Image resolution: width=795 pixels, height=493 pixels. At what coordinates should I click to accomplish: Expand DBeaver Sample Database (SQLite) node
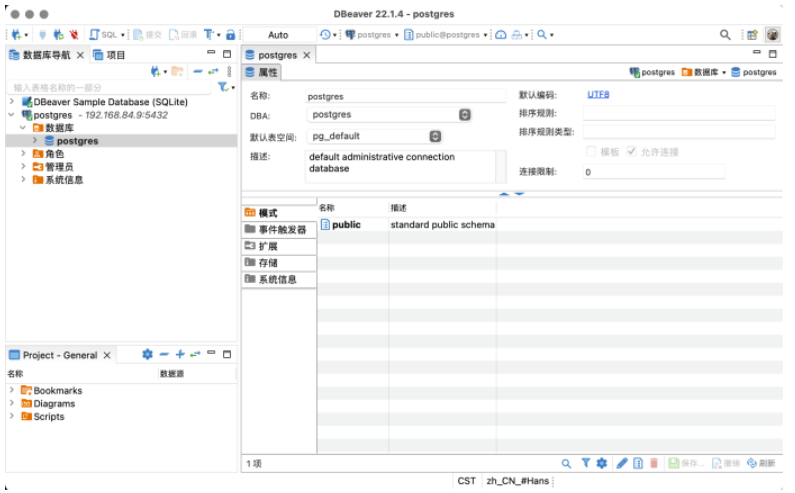(x=12, y=101)
